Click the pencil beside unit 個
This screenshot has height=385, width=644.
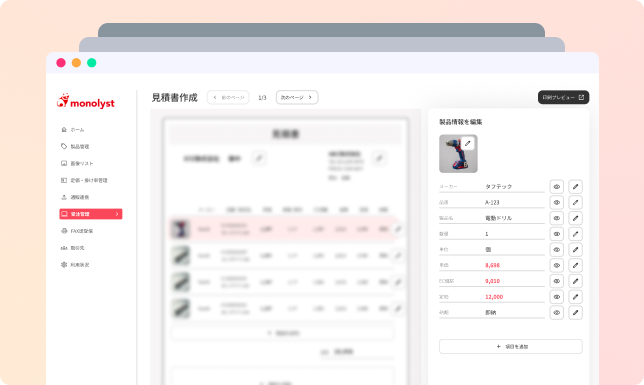[575, 249]
